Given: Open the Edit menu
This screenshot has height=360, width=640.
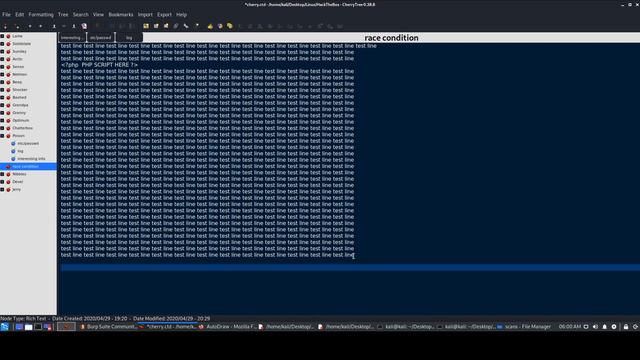Looking at the screenshot, I should pyautogui.click(x=20, y=15).
